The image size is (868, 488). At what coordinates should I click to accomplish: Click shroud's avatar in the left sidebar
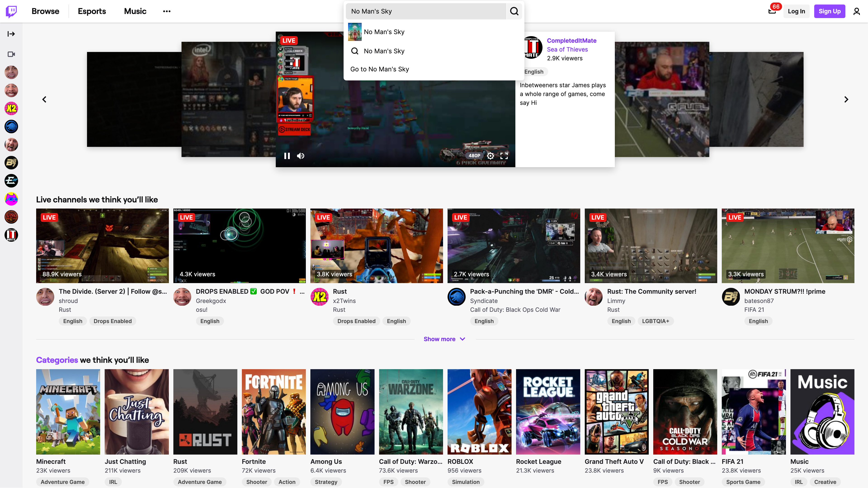tap(11, 72)
